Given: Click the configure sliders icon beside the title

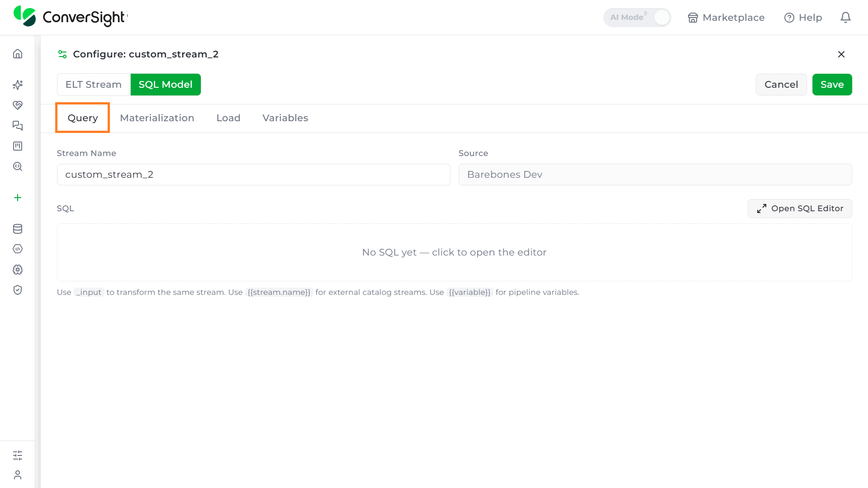Looking at the screenshot, I should [x=62, y=54].
